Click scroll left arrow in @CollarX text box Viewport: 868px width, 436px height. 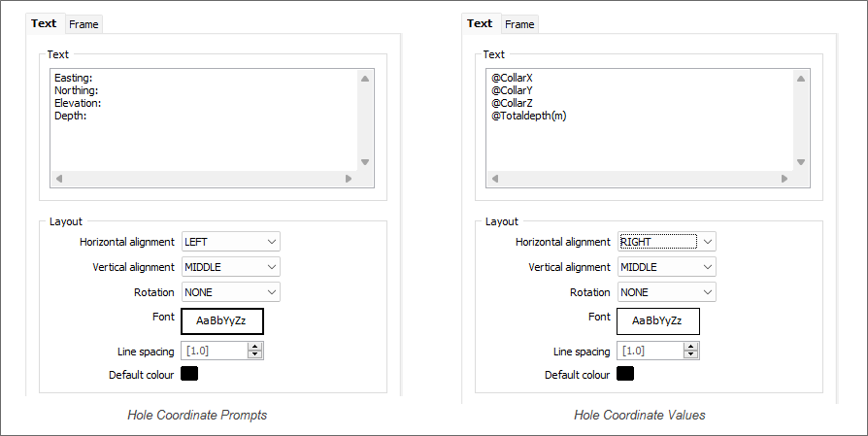[x=495, y=178]
